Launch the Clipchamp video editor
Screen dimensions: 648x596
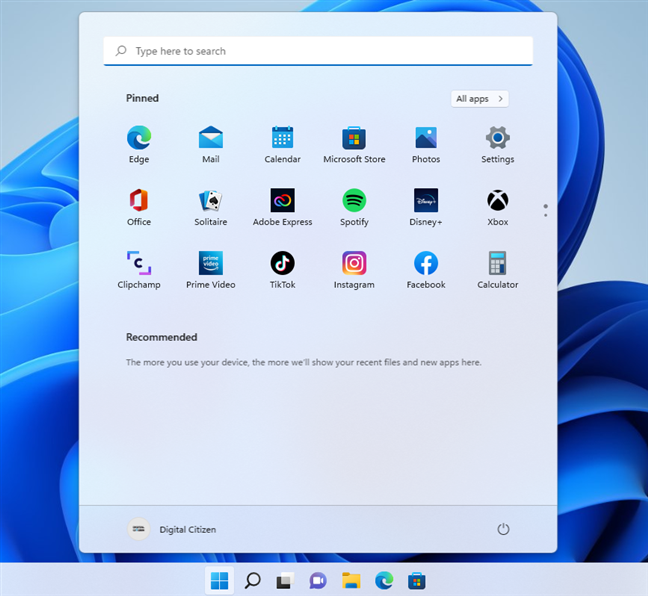click(x=139, y=270)
